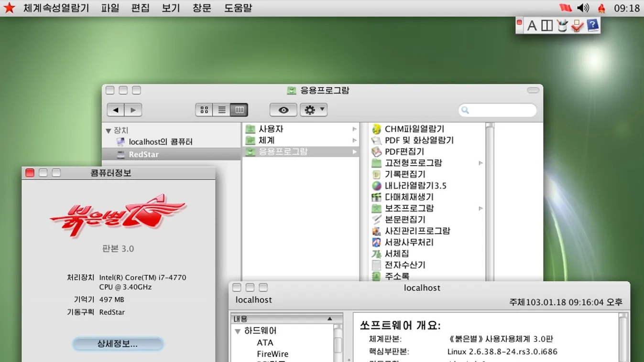Switch to column view in file manager

point(239,110)
